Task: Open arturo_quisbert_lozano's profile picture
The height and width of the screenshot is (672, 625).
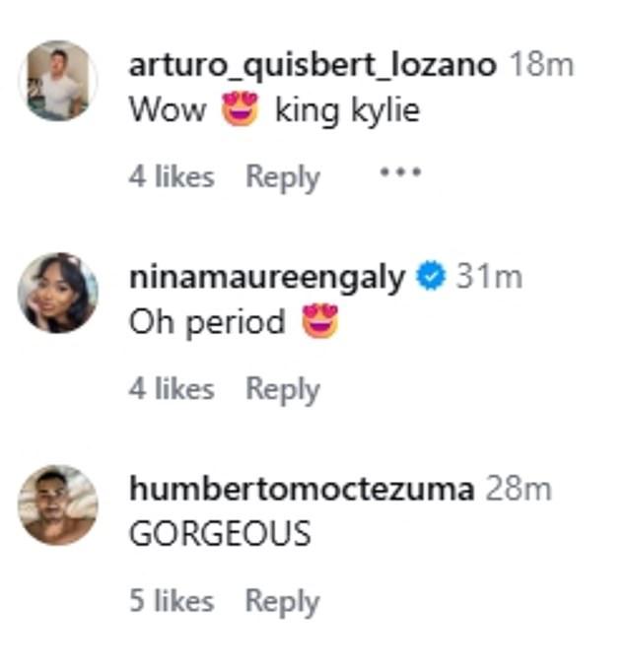Action: point(58,81)
